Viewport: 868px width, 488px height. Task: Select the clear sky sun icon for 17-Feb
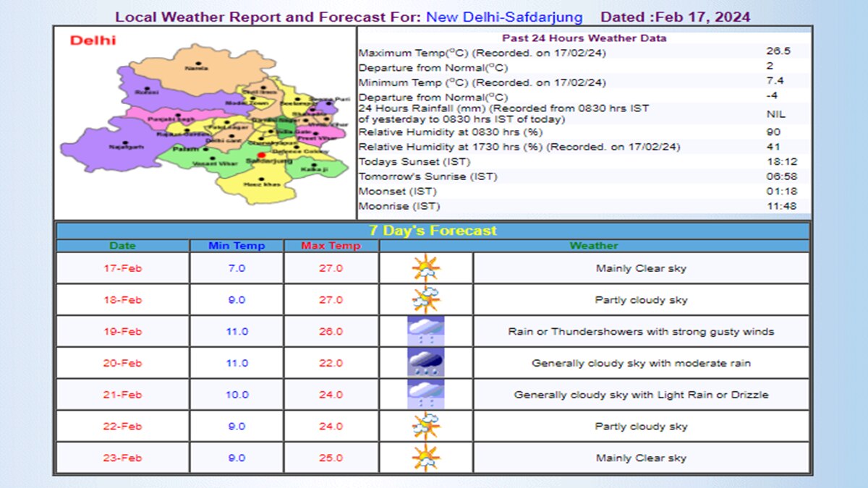point(425,267)
